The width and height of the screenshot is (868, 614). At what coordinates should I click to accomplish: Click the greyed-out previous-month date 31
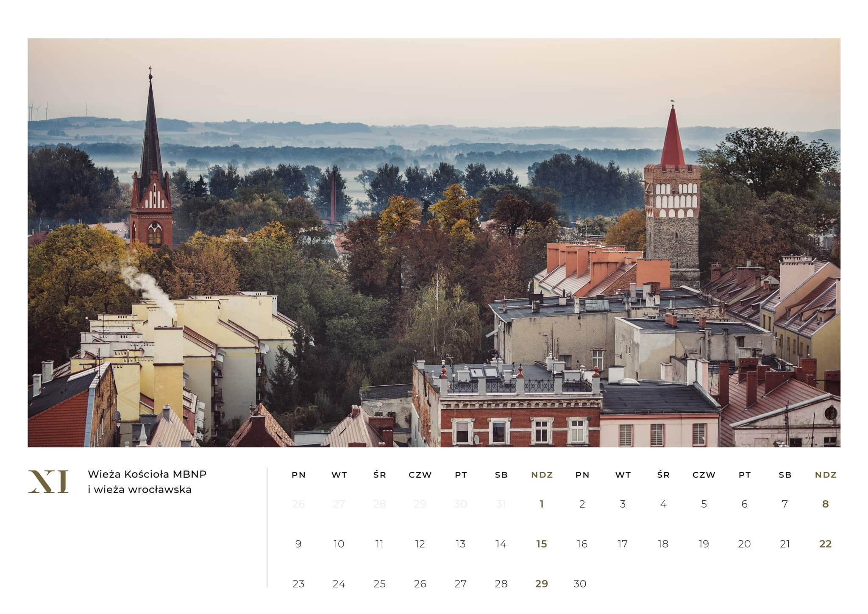[501, 504]
